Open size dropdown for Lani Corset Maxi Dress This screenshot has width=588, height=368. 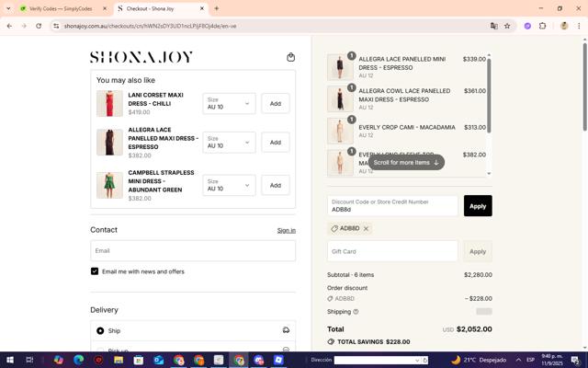pyautogui.click(x=229, y=103)
